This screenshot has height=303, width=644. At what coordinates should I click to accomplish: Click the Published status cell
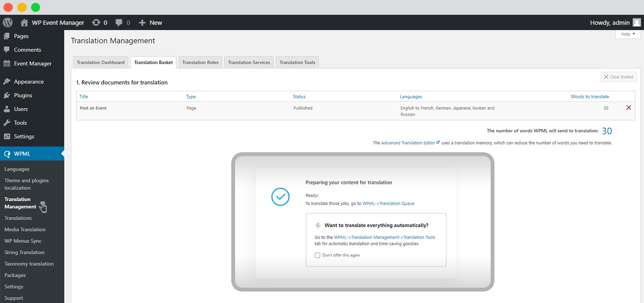[x=303, y=108]
